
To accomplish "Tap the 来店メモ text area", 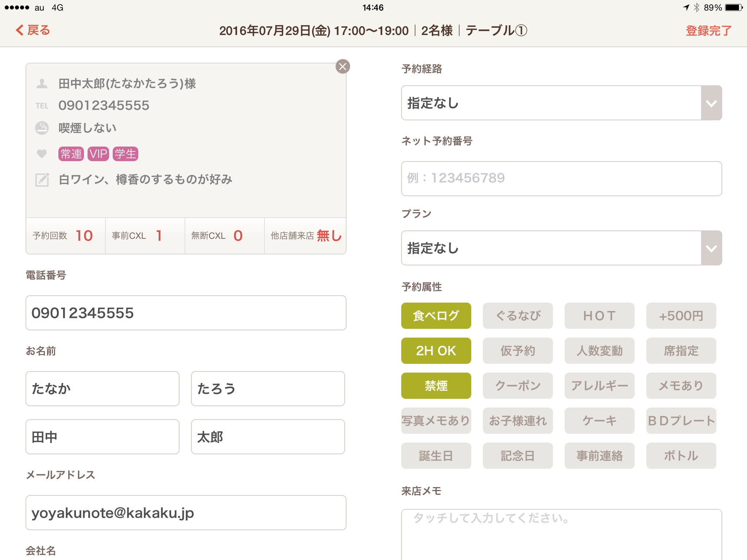I will (x=561, y=534).
